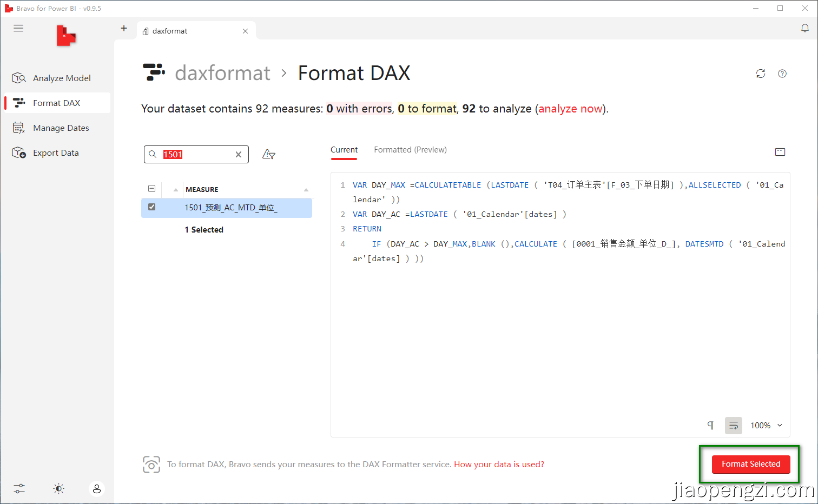Open the 100% zoom dropdown
This screenshot has width=818, height=504.
767,426
